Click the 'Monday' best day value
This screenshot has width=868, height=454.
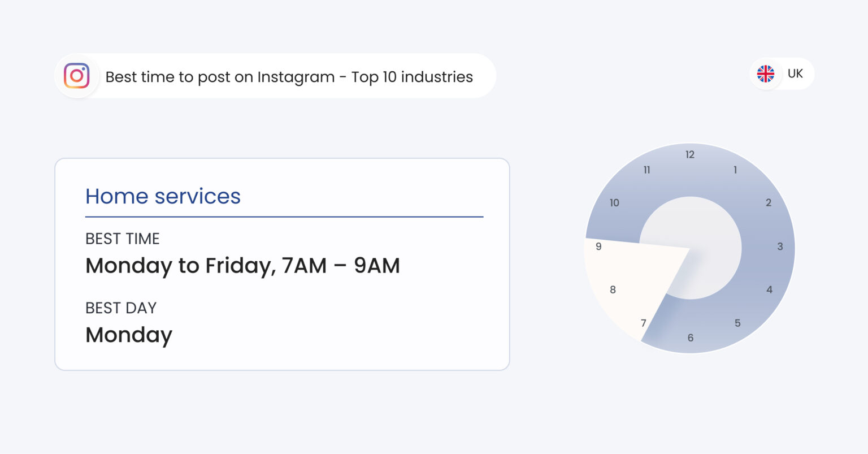(x=129, y=335)
